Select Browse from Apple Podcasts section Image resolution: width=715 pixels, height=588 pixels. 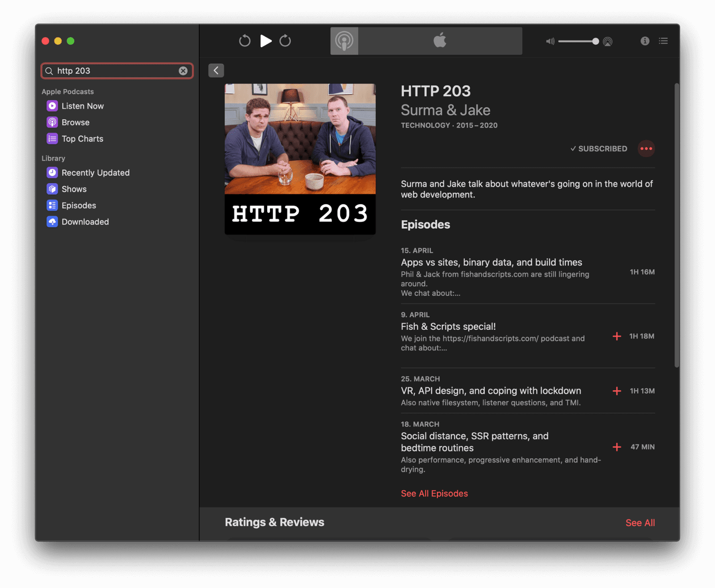pyautogui.click(x=76, y=122)
